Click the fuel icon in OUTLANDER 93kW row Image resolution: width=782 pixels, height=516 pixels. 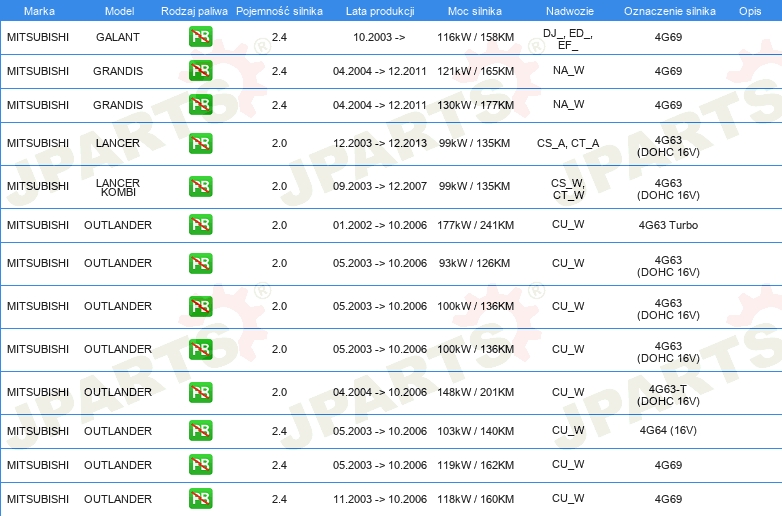point(200,263)
